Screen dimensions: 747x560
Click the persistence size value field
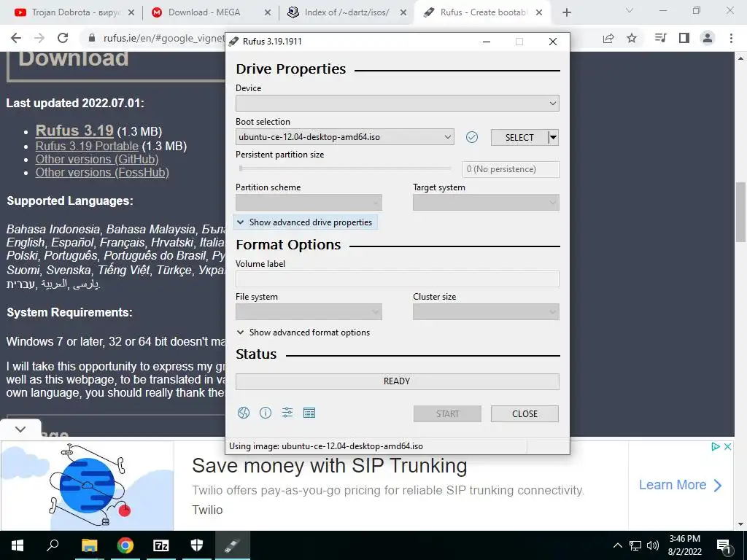click(x=511, y=169)
